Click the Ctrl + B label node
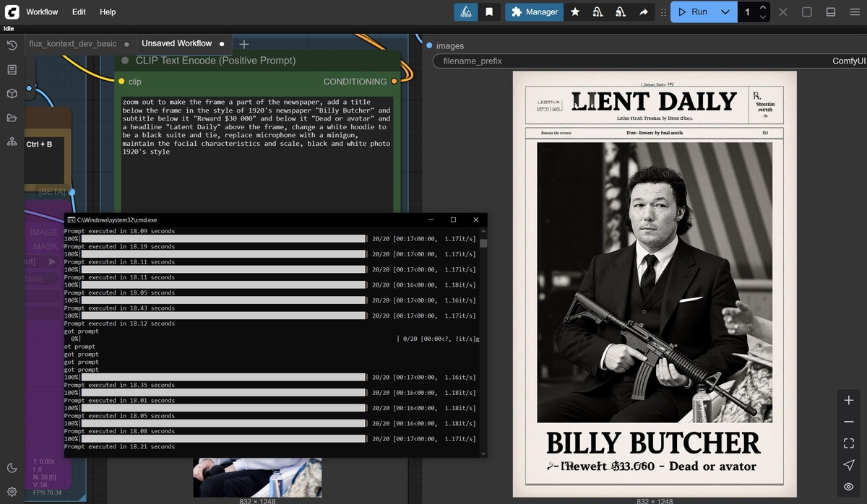This screenshot has height=504, width=867. (x=39, y=144)
